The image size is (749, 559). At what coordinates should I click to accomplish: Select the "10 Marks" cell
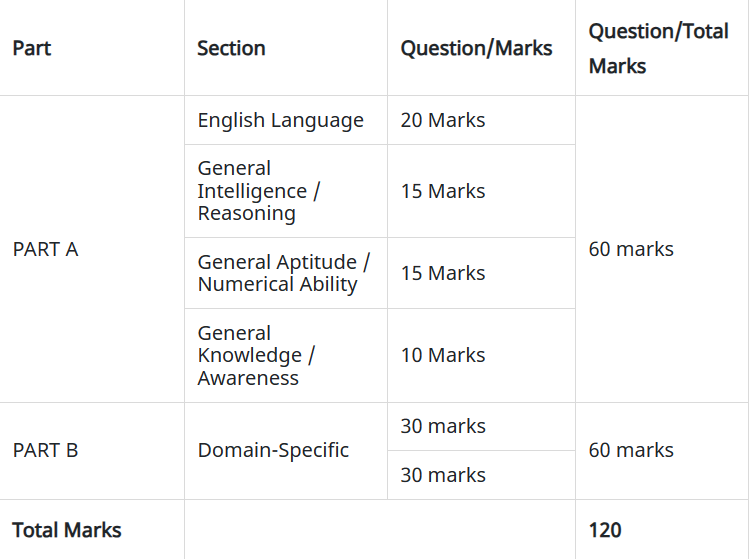[x=443, y=355]
